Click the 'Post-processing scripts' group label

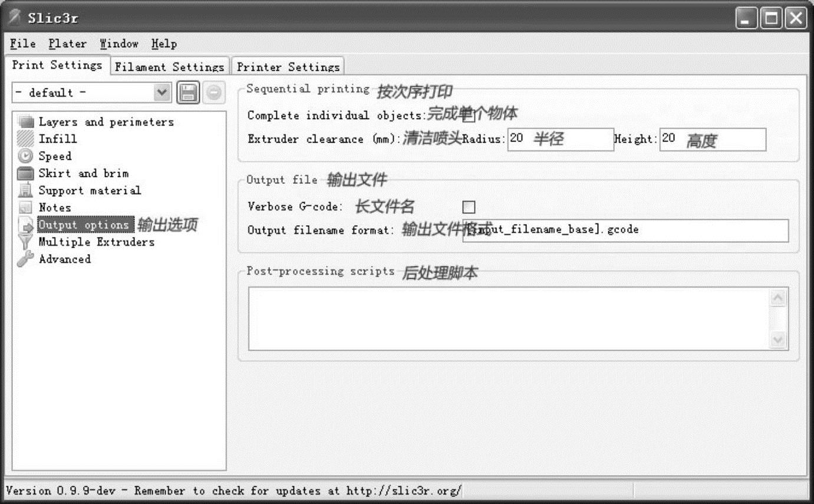coord(320,271)
